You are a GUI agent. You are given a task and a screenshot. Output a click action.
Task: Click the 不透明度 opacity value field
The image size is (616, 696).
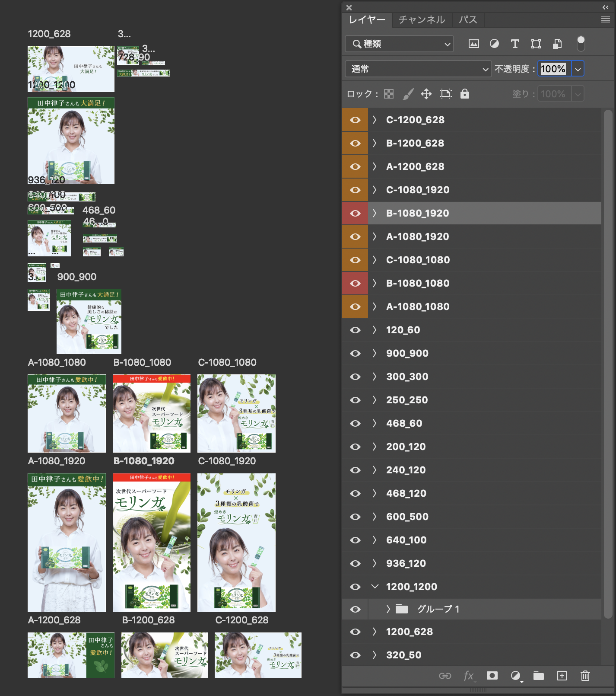[x=554, y=69]
